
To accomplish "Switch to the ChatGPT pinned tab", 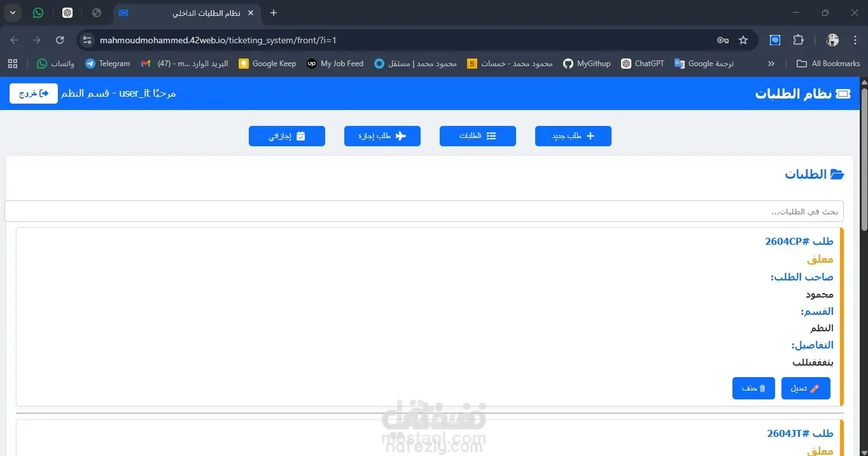I will [x=67, y=13].
